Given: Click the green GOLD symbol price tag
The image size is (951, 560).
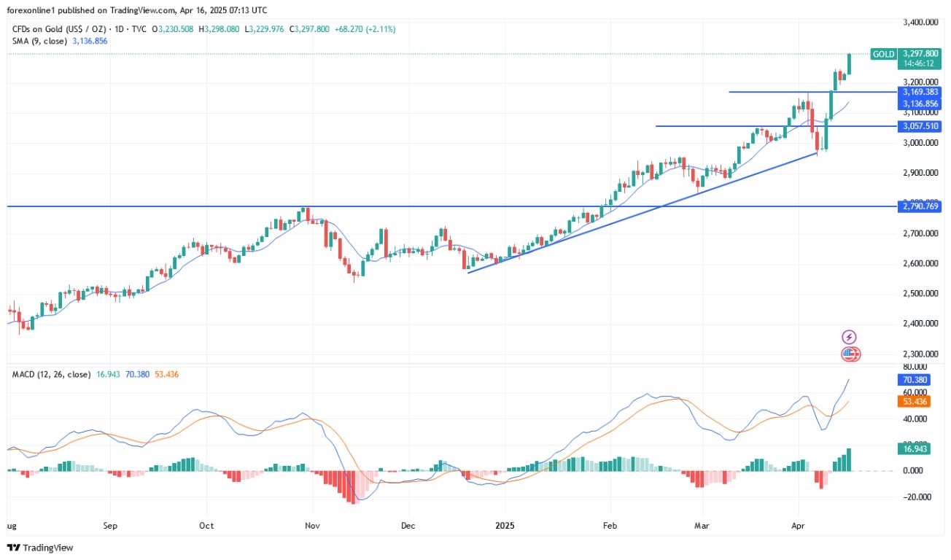Looking at the screenshot, I should (x=884, y=54).
